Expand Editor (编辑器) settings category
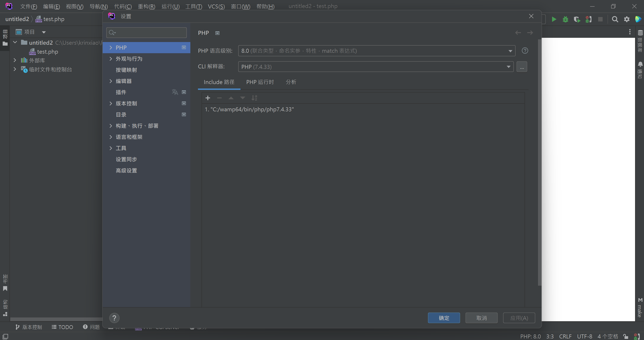The image size is (644, 340). 111,81
